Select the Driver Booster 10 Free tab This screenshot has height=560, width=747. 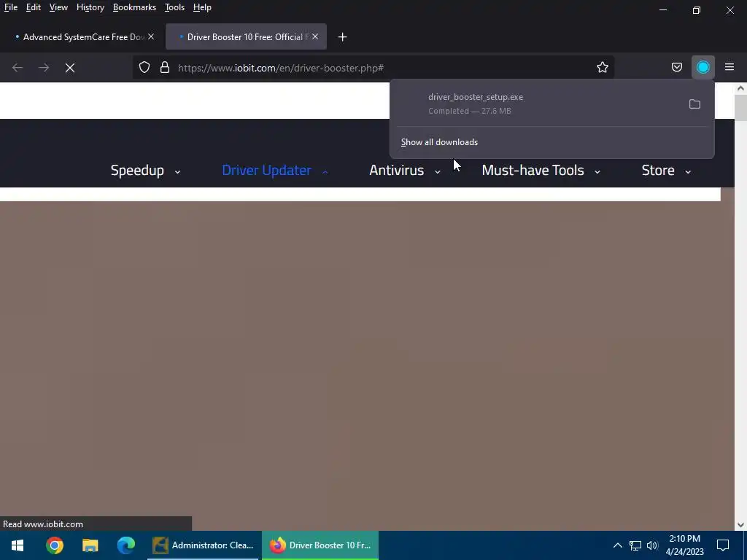246,36
